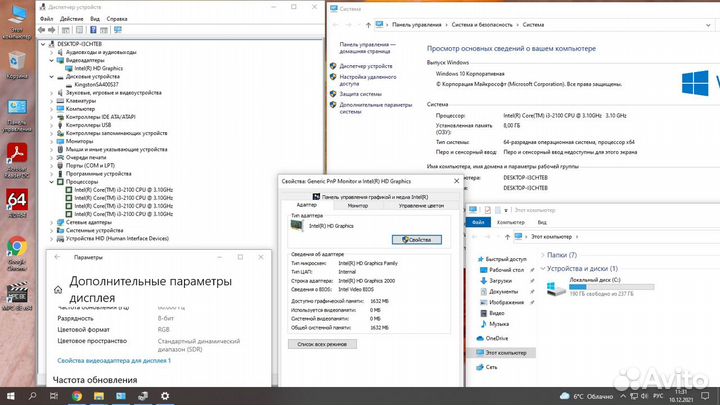Collapse the DESKTOP-I3CHTEB root node
This screenshot has height=405, width=720.
[43, 44]
